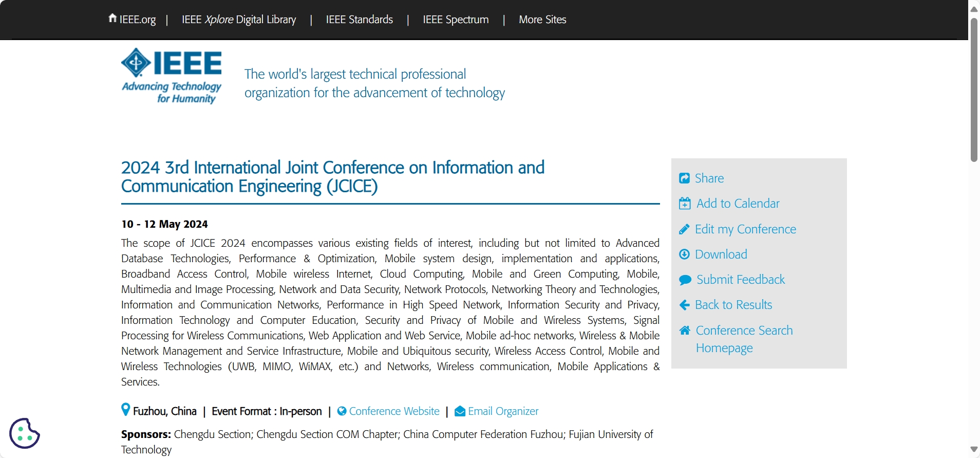The width and height of the screenshot is (980, 458).
Task: Click the IEEE.org home icon
Action: [112, 19]
